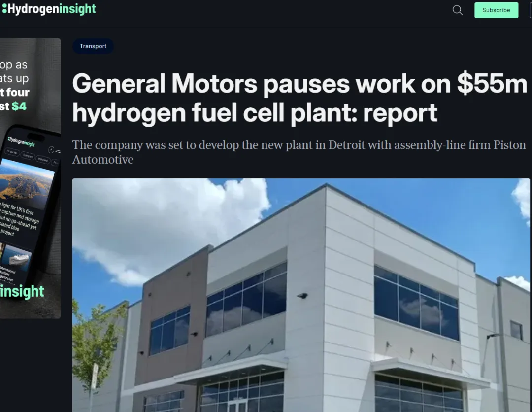Click the General Motors headline text
Image resolution: width=532 pixels, height=412 pixels.
[299, 98]
